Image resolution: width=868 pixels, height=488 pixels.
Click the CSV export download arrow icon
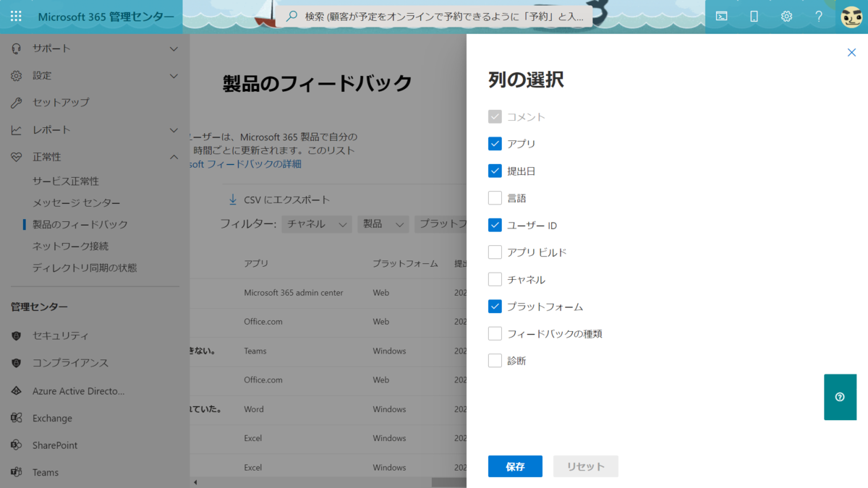233,200
